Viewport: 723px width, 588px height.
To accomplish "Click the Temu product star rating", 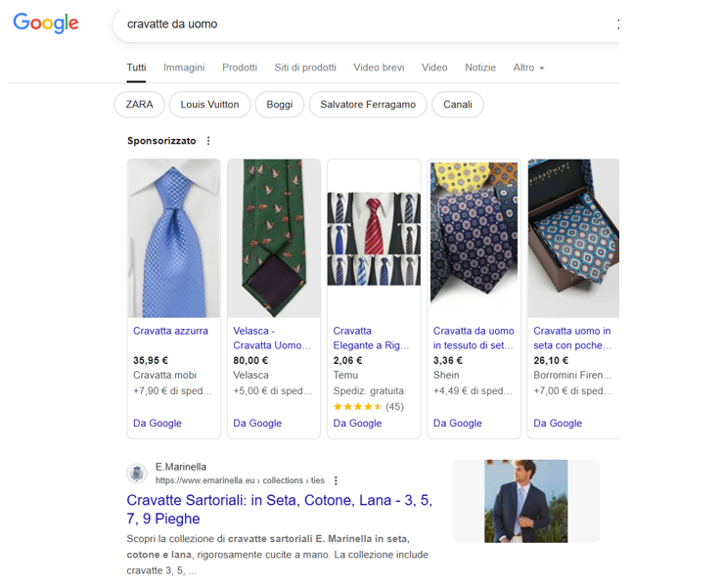I will click(357, 406).
